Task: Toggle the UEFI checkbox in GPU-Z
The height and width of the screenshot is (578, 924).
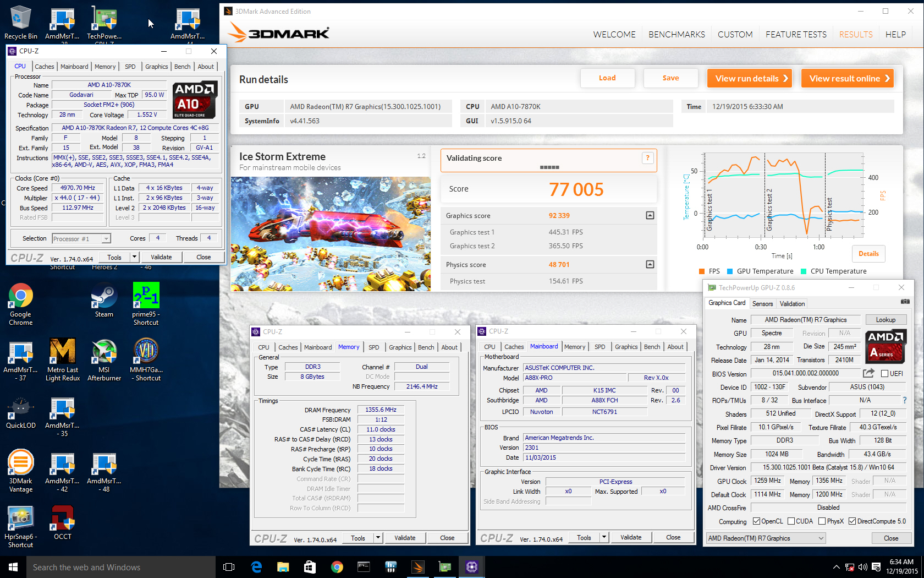Action: 884,374
